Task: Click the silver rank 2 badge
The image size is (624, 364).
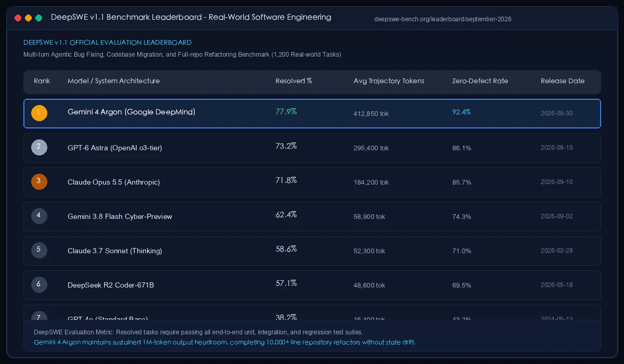Action: click(x=39, y=147)
